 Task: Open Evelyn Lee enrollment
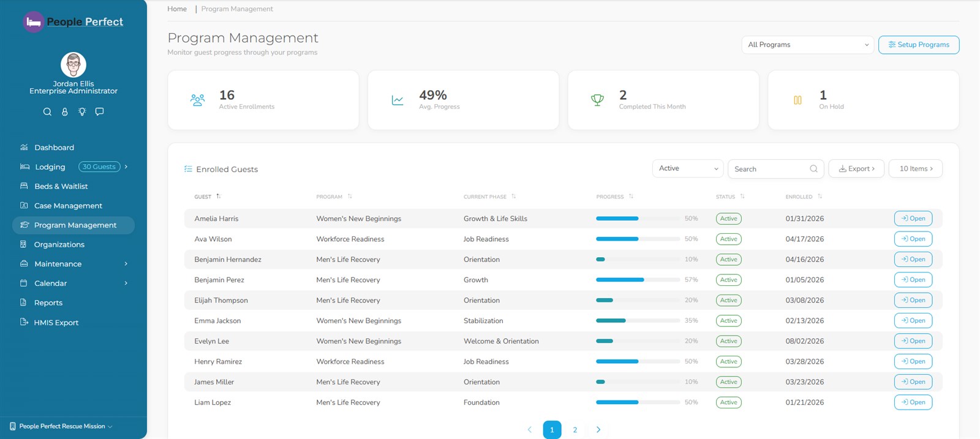[913, 341]
